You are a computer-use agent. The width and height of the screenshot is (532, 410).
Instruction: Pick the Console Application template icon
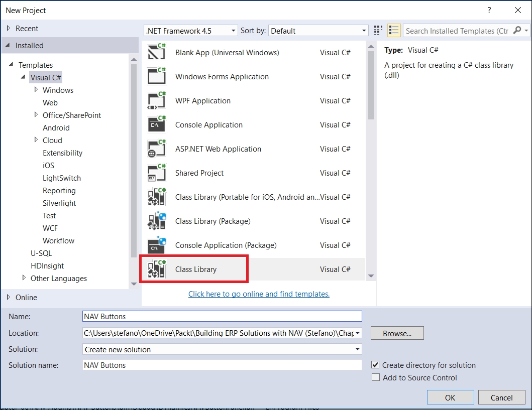157,124
